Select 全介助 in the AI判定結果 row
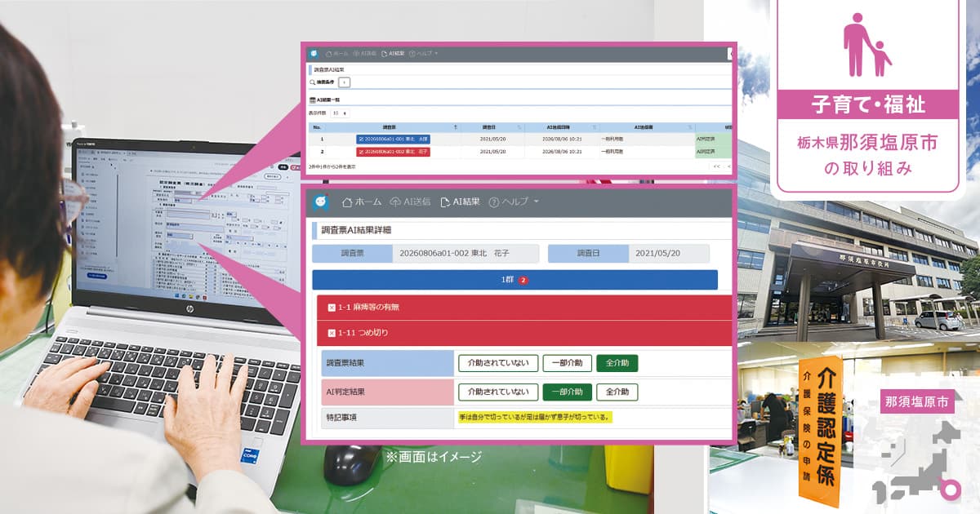Viewport: 980px width, 514px height. click(x=617, y=392)
